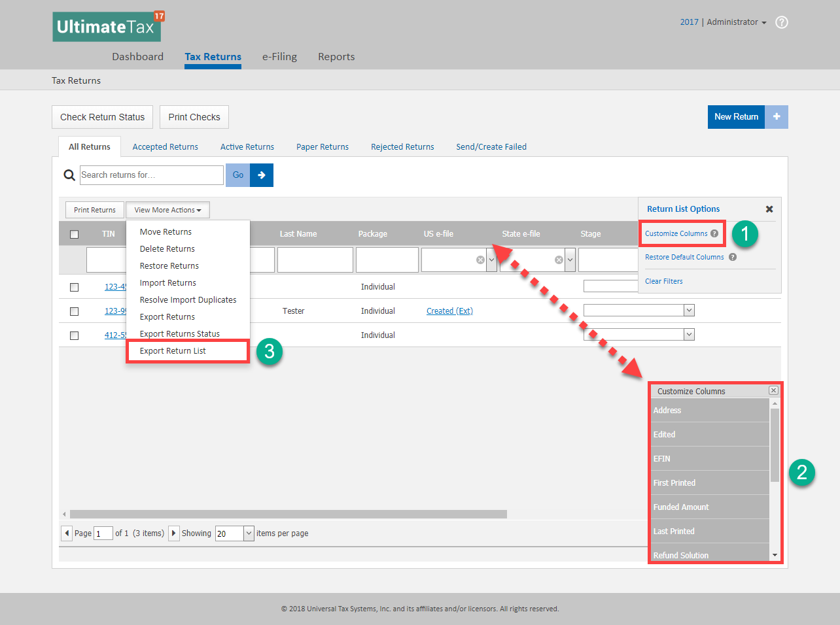840x625 pixels.
Task: Click the New Return button
Action: [x=736, y=117]
